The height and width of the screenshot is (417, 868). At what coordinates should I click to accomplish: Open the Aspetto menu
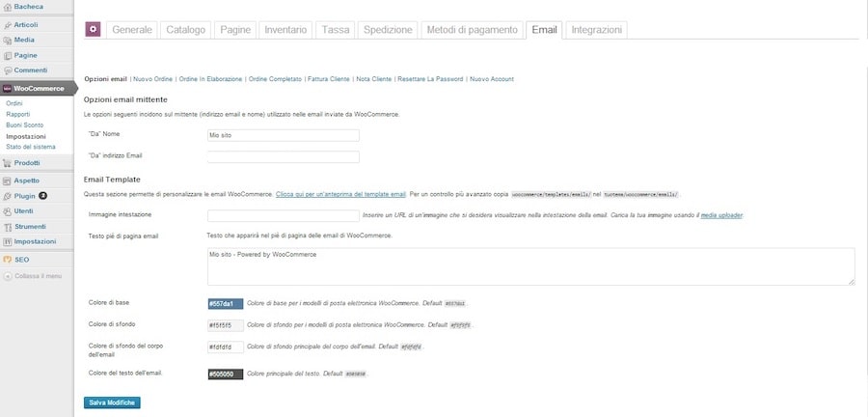(x=27, y=181)
